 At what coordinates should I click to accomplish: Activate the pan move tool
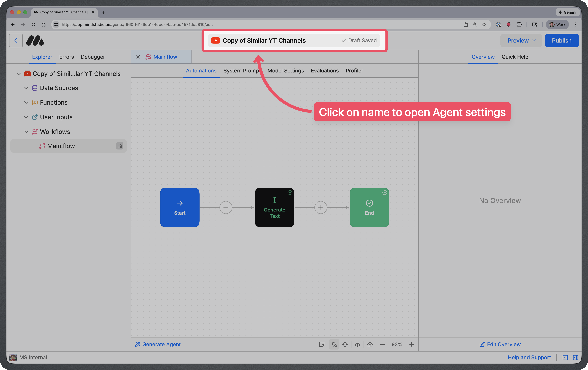coord(345,344)
